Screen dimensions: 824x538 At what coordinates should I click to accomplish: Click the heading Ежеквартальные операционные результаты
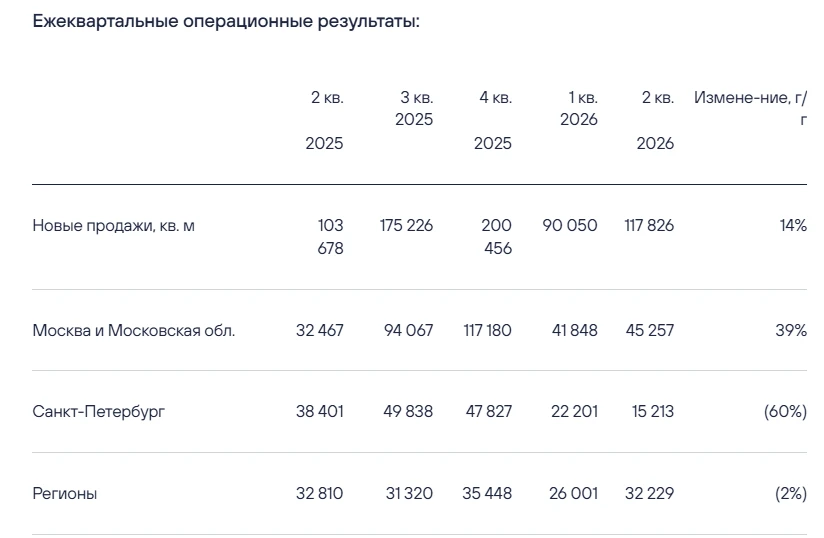226,22
